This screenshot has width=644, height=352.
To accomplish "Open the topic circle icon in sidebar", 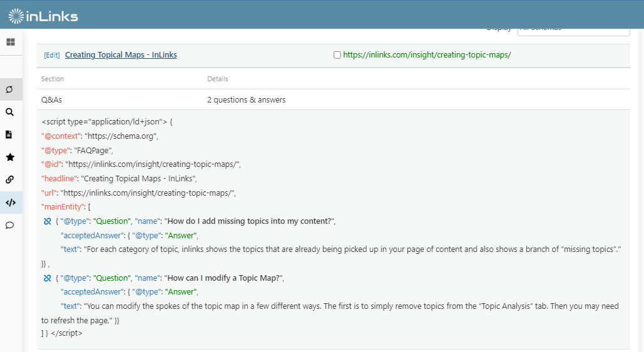I will coord(10,89).
